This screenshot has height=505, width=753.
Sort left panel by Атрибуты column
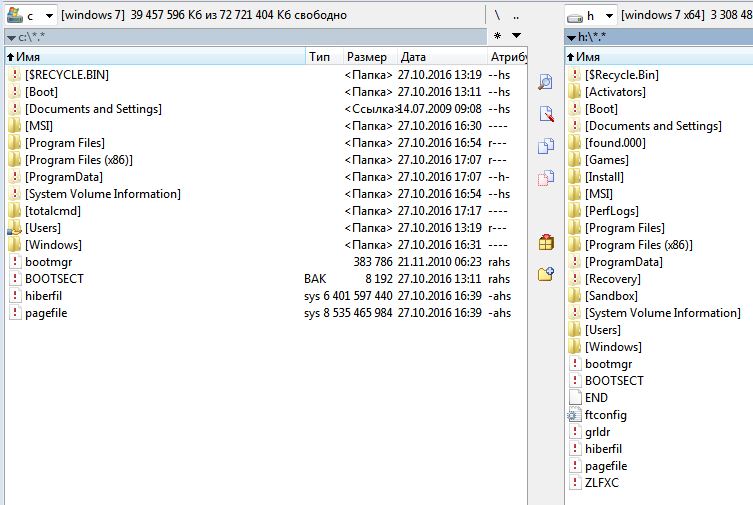pos(508,57)
